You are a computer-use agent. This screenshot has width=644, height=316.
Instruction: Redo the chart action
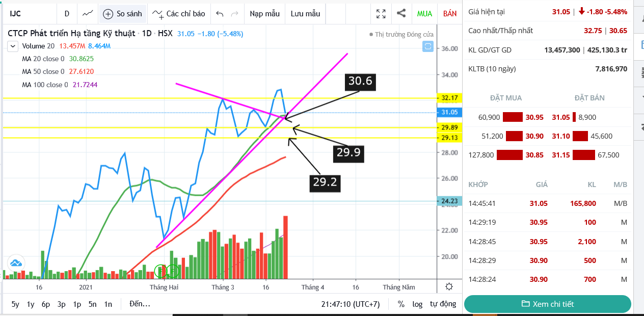pos(234,14)
